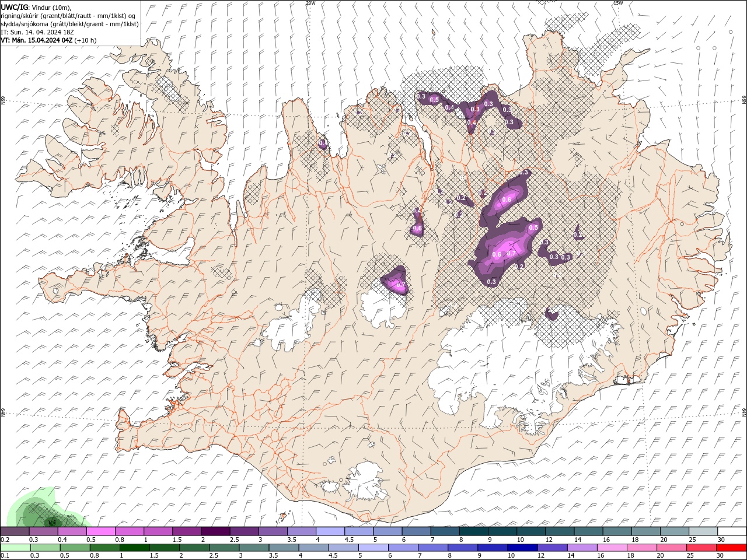This screenshot has height=560, width=747.
Task: Click the "15W" longitude label
Action: [619, 3]
